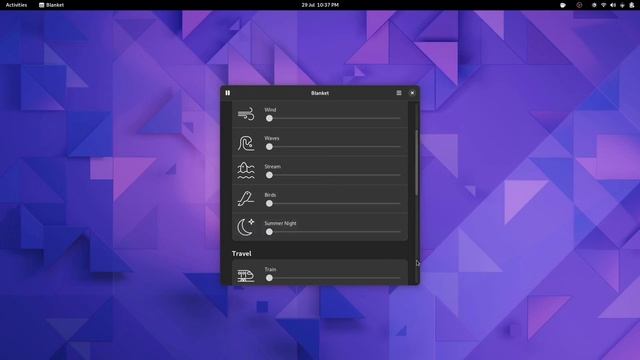Click the battery icon in top bar
This screenshot has width=640, height=360.
coord(631,5)
